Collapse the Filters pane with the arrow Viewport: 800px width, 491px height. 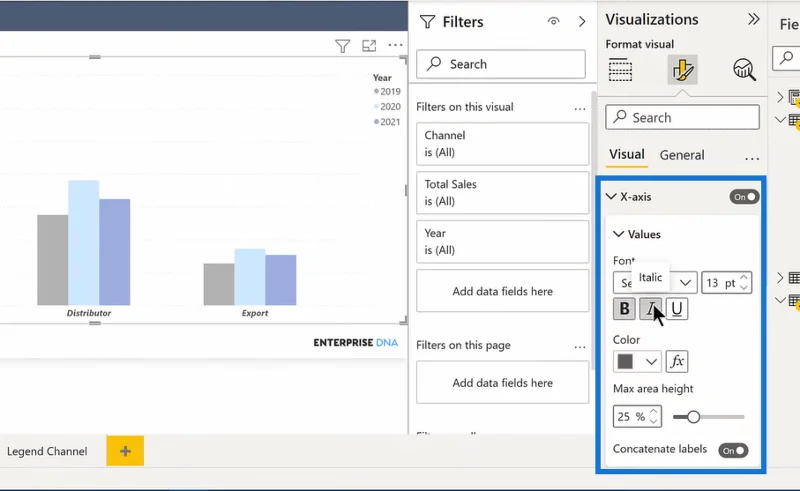(582, 21)
